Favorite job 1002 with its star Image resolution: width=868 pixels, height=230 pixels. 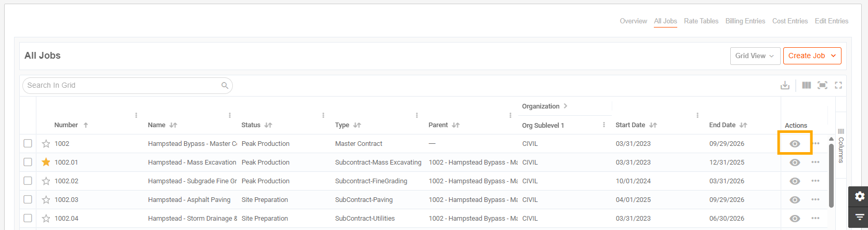coord(46,144)
